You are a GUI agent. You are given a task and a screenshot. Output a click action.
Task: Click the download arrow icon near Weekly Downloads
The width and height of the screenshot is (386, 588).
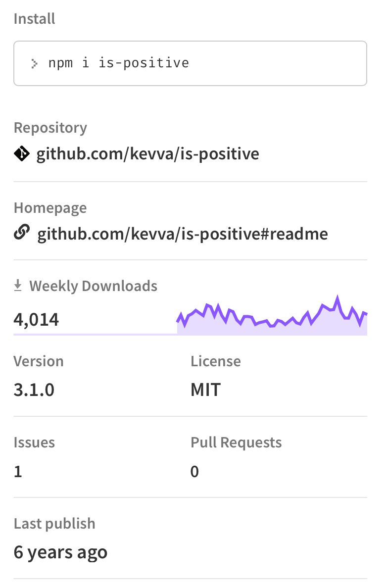pos(18,286)
